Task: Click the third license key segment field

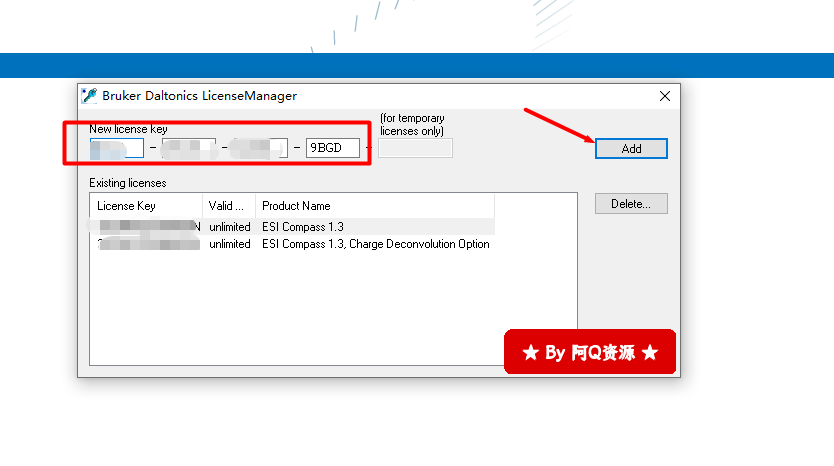Action: (x=261, y=148)
